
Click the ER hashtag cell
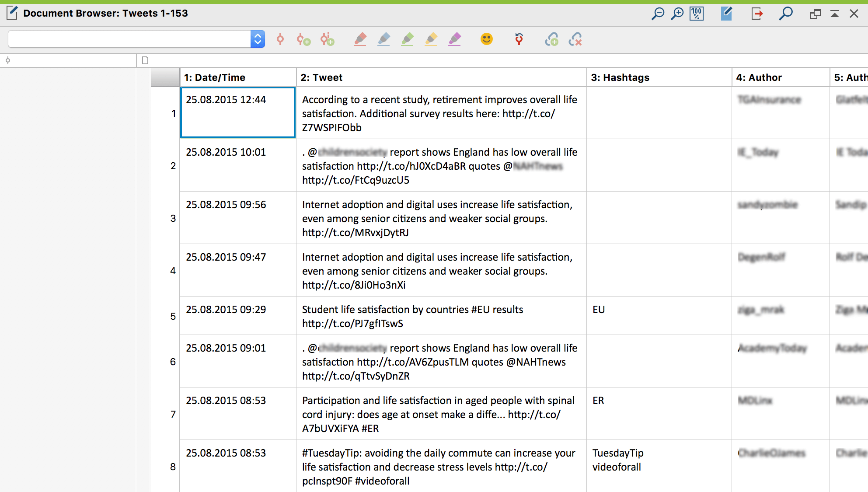[659, 414]
